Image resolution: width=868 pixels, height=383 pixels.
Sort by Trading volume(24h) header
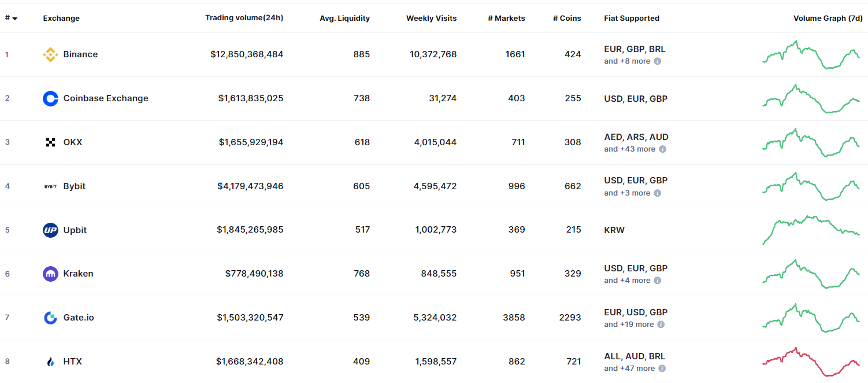pos(244,18)
